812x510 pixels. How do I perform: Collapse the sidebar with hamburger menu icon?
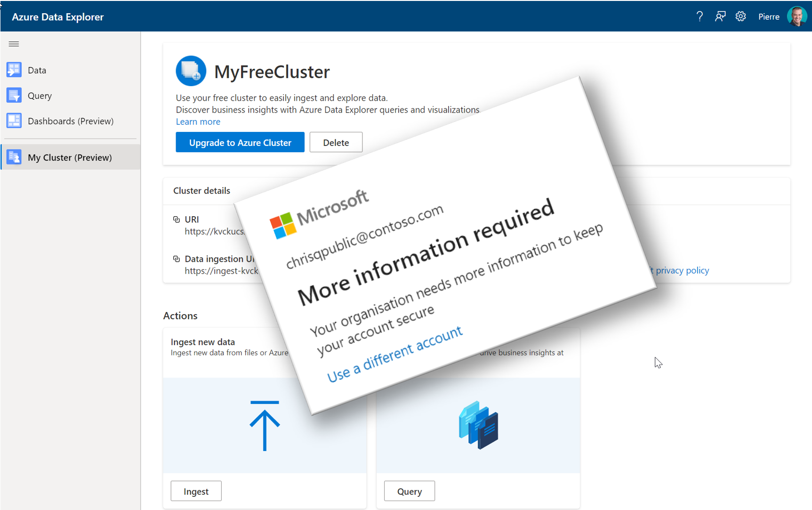point(14,44)
